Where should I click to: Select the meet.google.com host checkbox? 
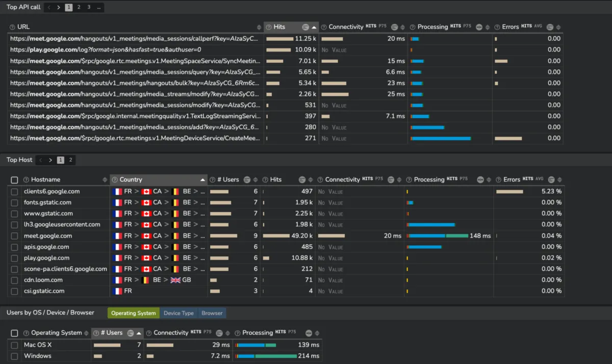(x=14, y=236)
